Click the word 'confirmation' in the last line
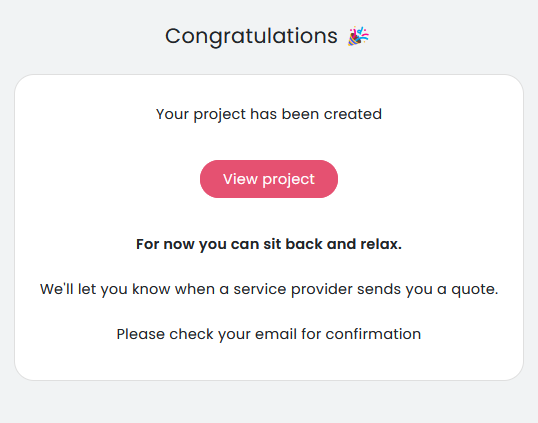Screen dimensions: 538x423 point(373,334)
